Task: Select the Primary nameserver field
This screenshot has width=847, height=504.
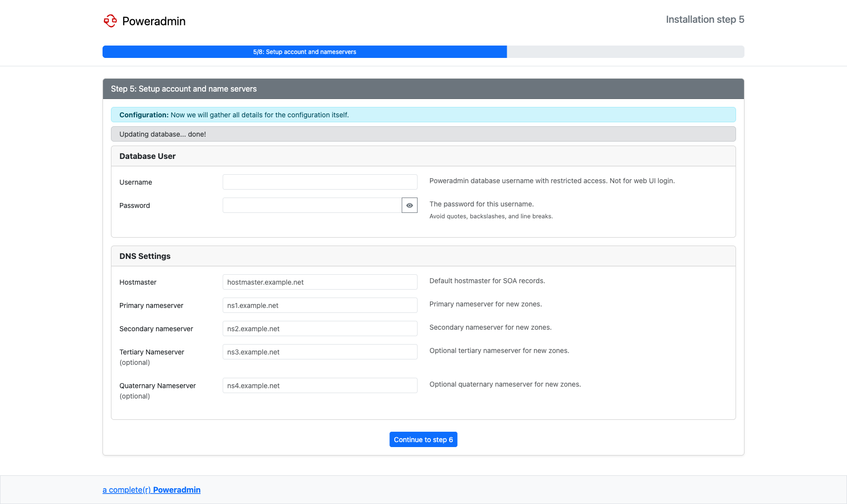Action: point(319,305)
